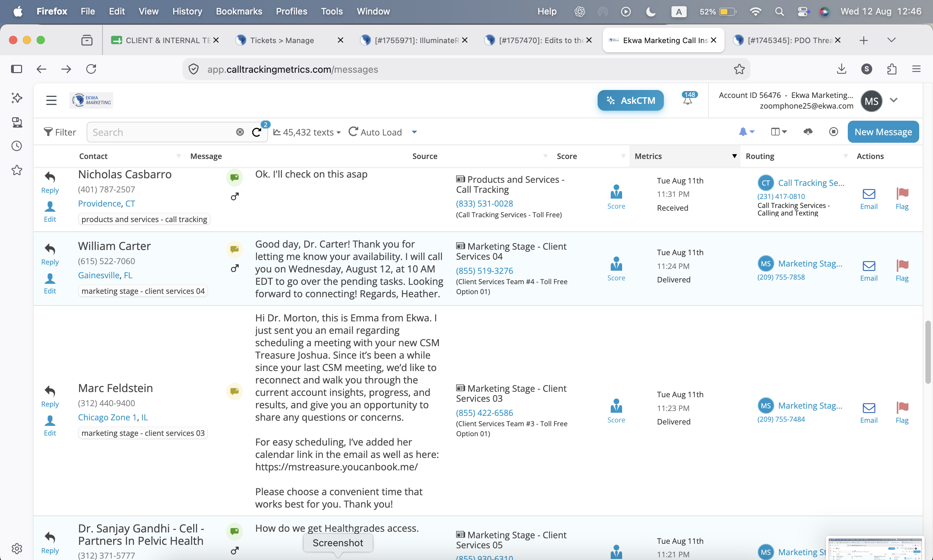
Task: Open the column layout dropdown
Action: 778,131
